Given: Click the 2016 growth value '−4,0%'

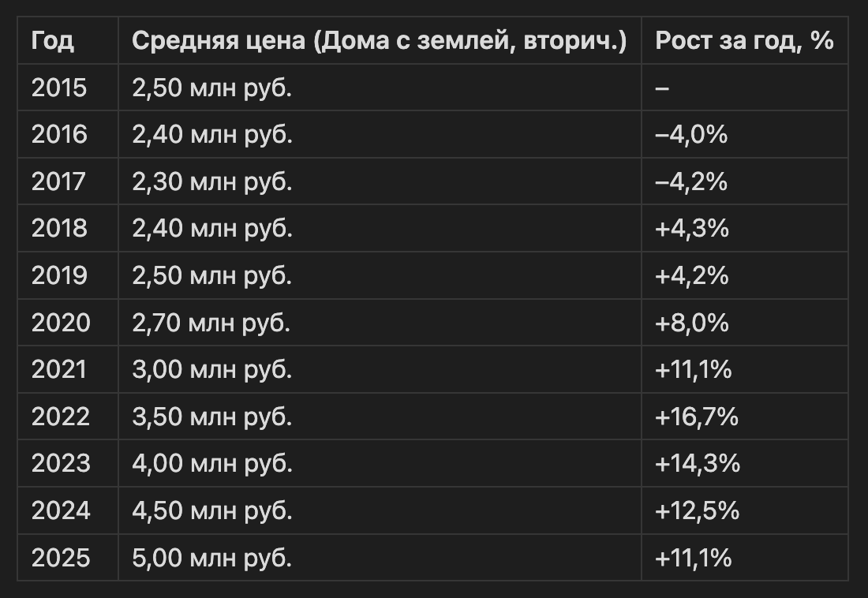Looking at the screenshot, I should click(691, 135).
